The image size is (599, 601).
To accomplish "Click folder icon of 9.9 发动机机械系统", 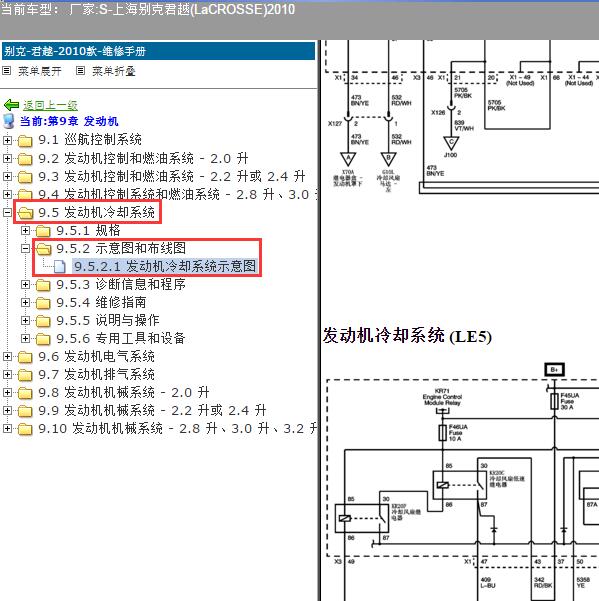I will [25, 411].
